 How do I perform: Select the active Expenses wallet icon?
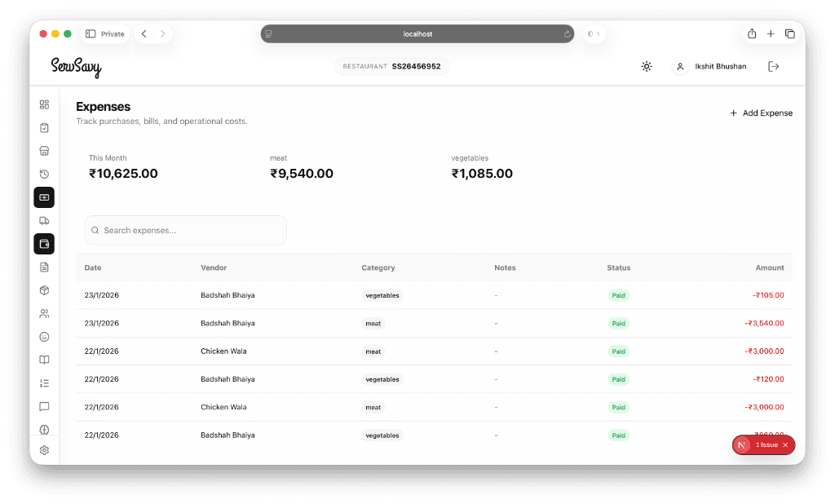[x=44, y=243]
